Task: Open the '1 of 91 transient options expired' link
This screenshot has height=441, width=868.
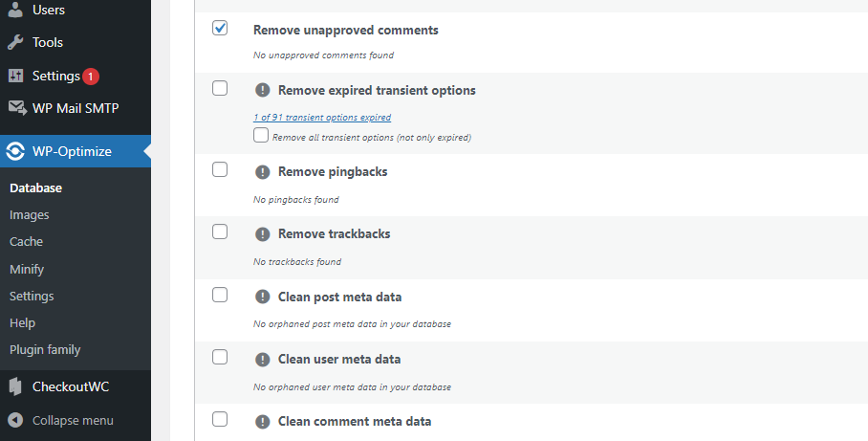Action: pyautogui.click(x=322, y=118)
